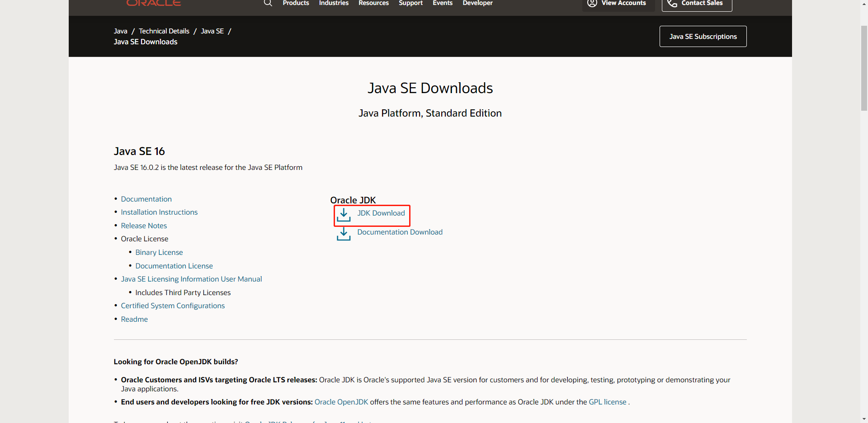
Task: Click the Java SE Downloads breadcrumb text
Action: [146, 42]
